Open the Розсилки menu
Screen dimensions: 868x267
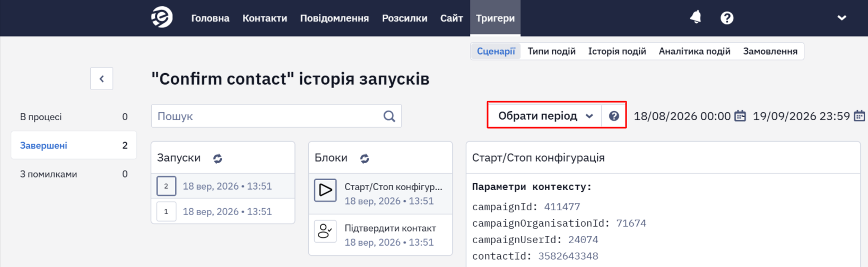(404, 18)
